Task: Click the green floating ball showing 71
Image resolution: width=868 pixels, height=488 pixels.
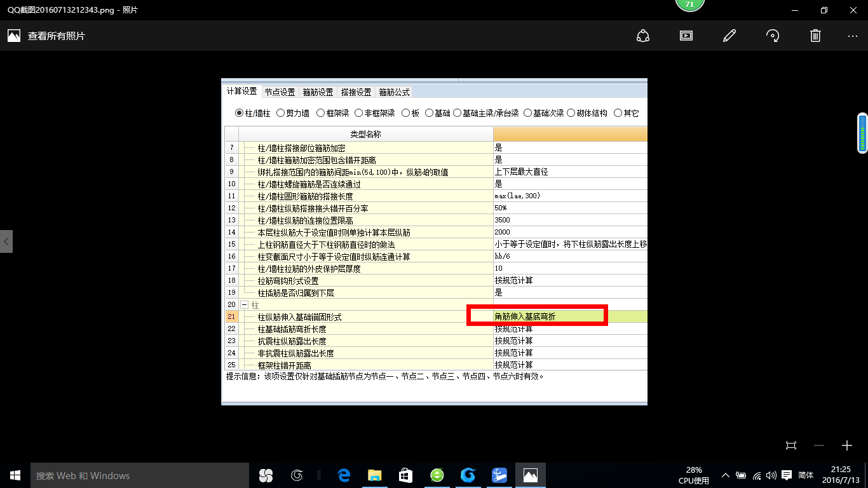Action: [689, 6]
